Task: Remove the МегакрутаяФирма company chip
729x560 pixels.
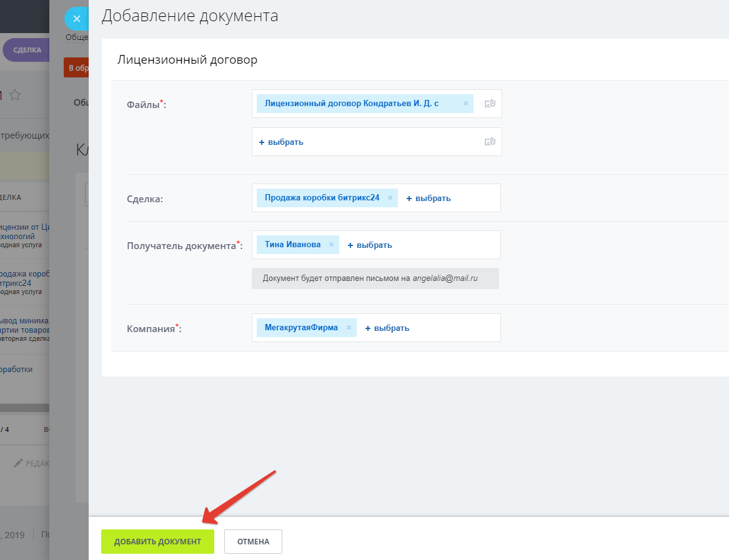Action: (x=349, y=328)
